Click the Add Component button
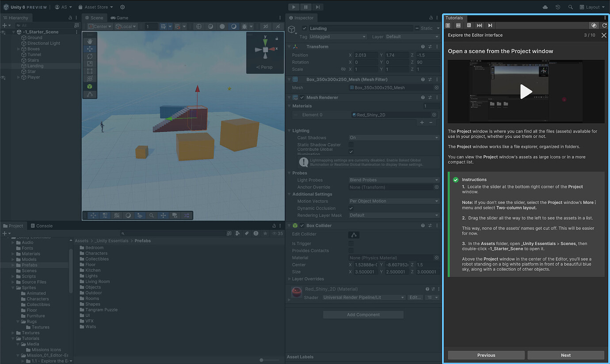Screen dimensions: 610x364 (x=363, y=314)
